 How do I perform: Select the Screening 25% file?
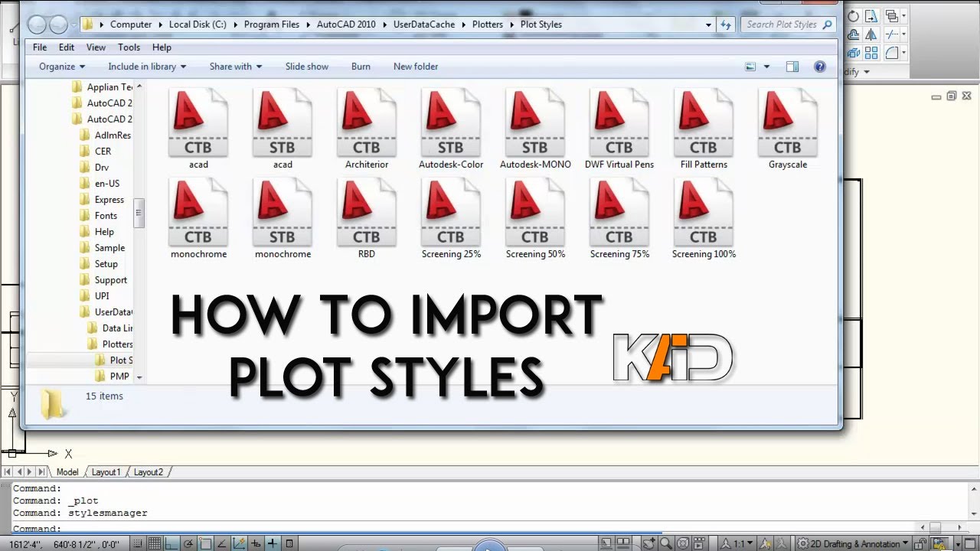tap(451, 219)
